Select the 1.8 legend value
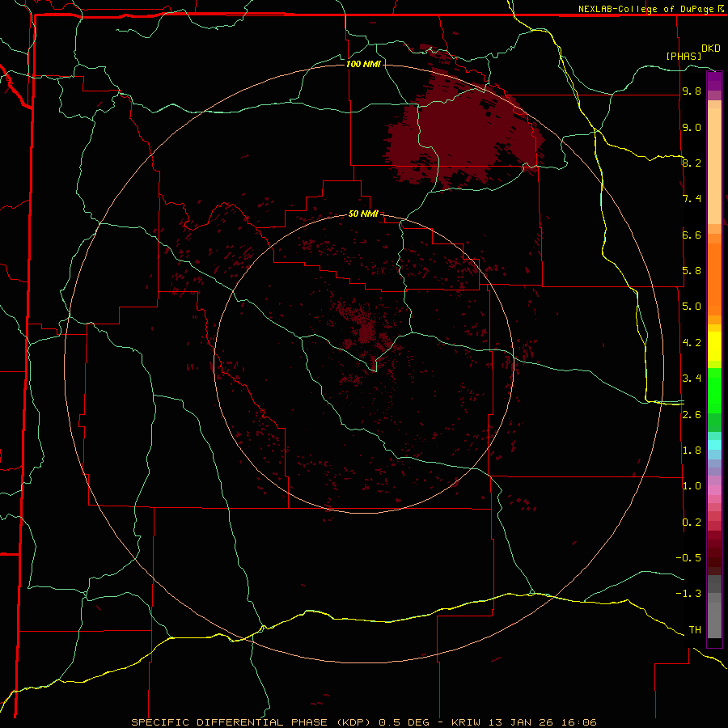This screenshot has height=728, width=728. point(692,451)
